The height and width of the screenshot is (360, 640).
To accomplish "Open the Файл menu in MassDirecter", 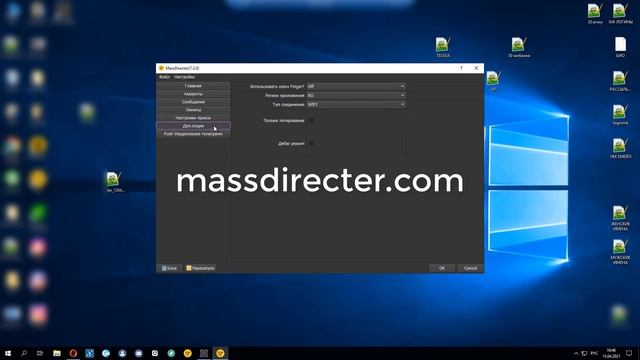I will pos(164,77).
